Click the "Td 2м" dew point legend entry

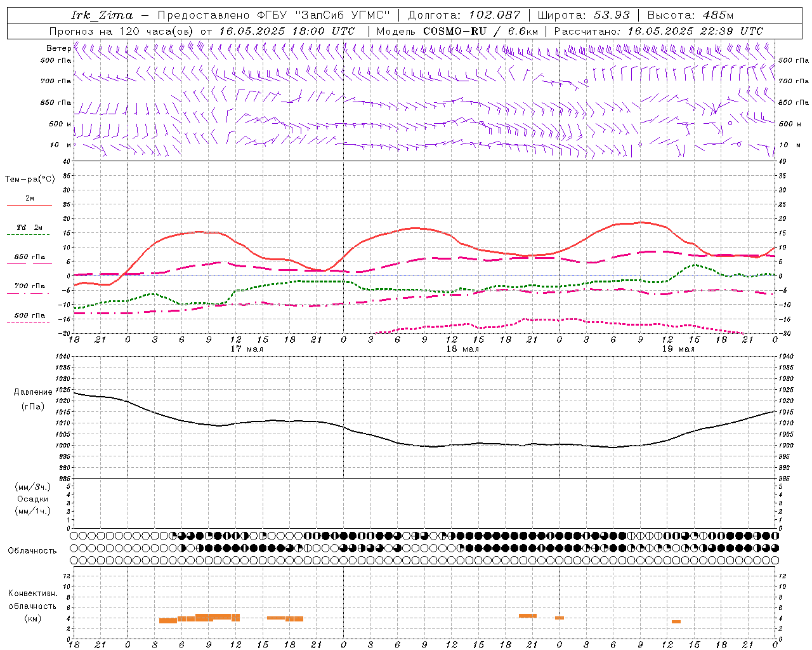30,227
